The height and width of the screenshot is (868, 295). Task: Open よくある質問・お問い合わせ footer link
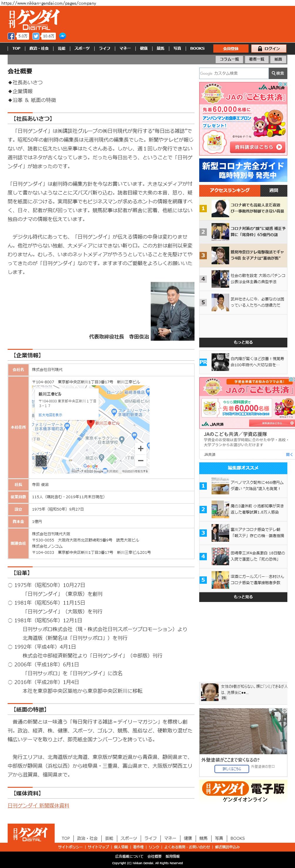tap(187, 847)
